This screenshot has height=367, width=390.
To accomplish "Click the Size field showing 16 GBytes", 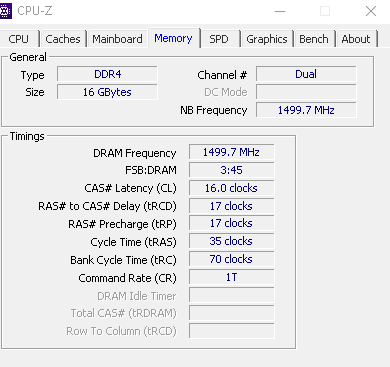I will click(x=107, y=92).
